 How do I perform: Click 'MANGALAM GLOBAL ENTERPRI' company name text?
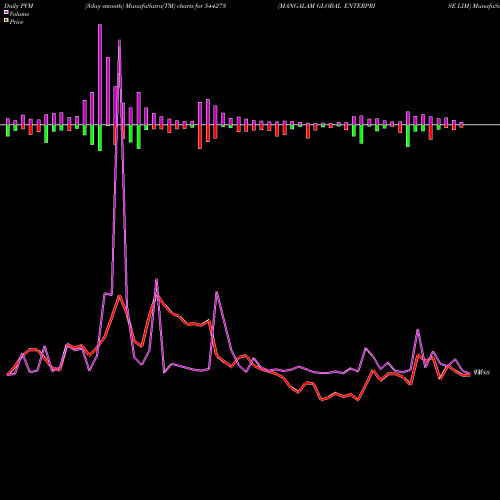327,6
